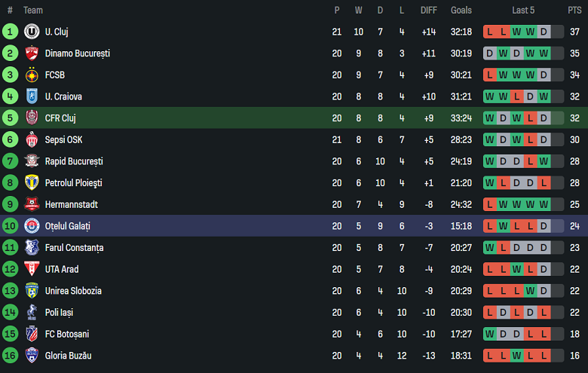Click the Gloria Buzău club crest

click(x=32, y=355)
